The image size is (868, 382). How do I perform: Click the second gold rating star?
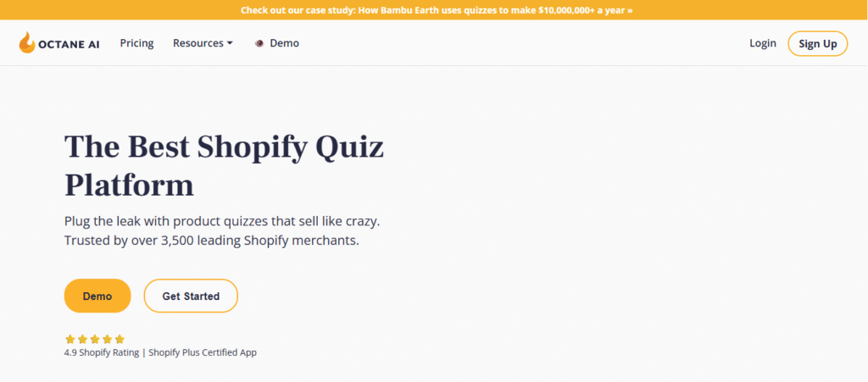82,340
